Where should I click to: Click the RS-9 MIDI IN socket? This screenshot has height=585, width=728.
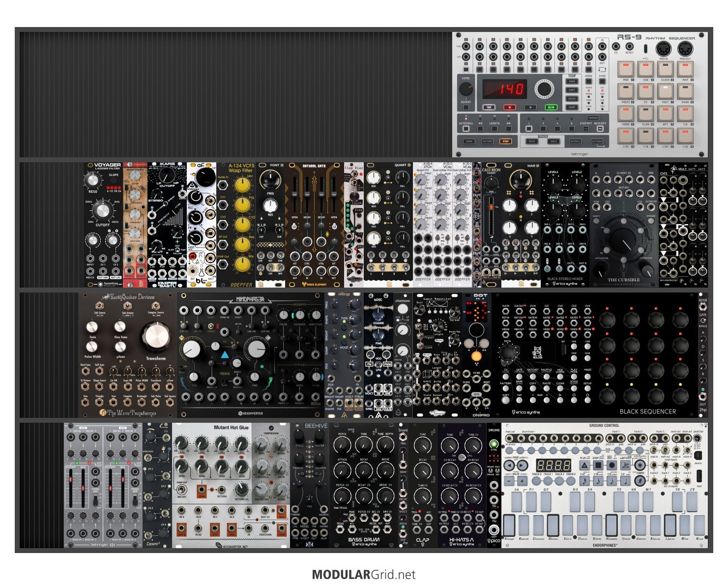[664, 49]
